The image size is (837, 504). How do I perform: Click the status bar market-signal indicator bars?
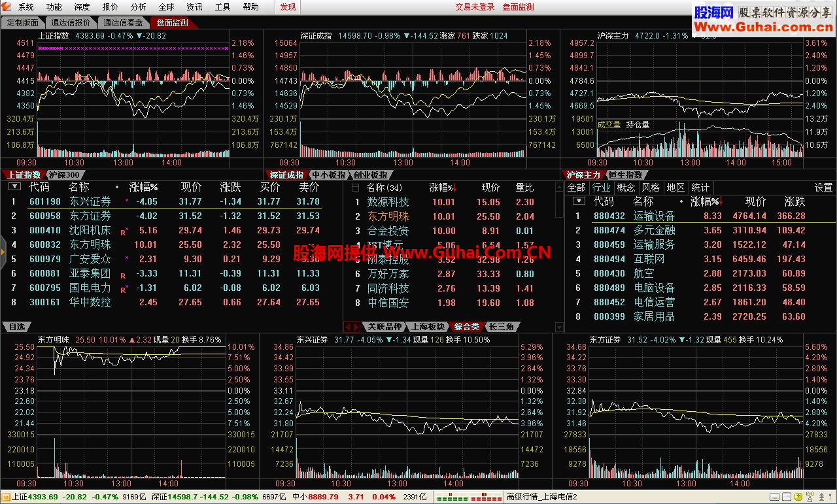click(x=470, y=497)
